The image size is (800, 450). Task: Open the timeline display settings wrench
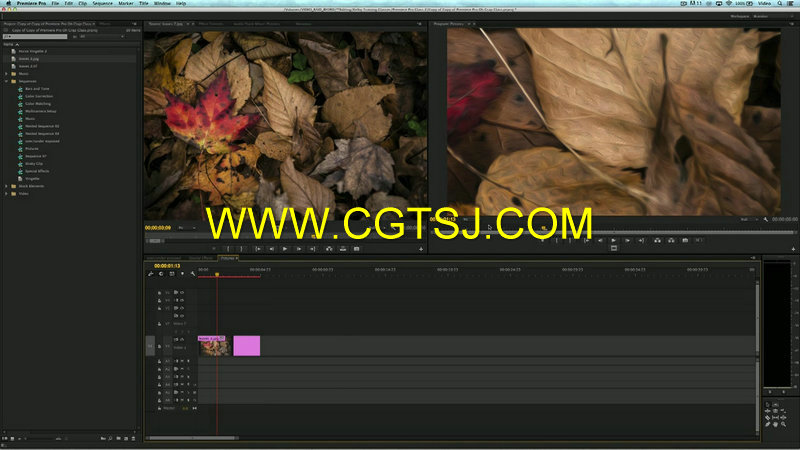click(x=193, y=274)
